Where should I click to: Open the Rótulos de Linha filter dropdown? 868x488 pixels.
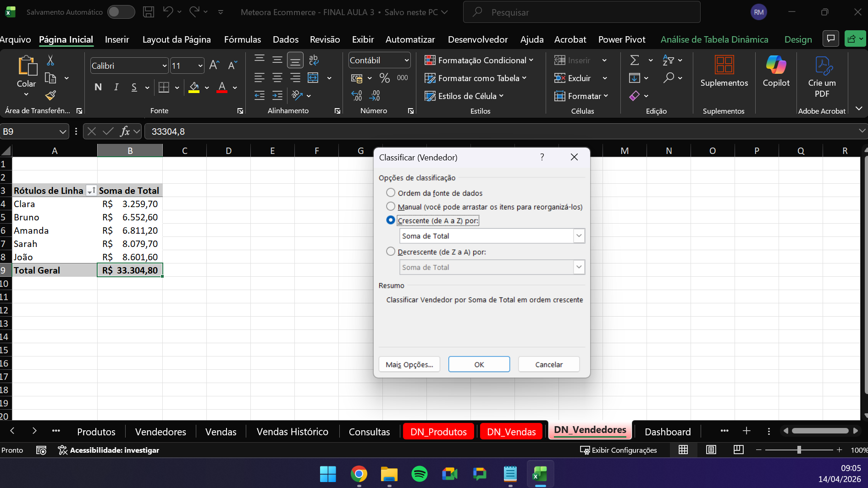pyautogui.click(x=91, y=191)
